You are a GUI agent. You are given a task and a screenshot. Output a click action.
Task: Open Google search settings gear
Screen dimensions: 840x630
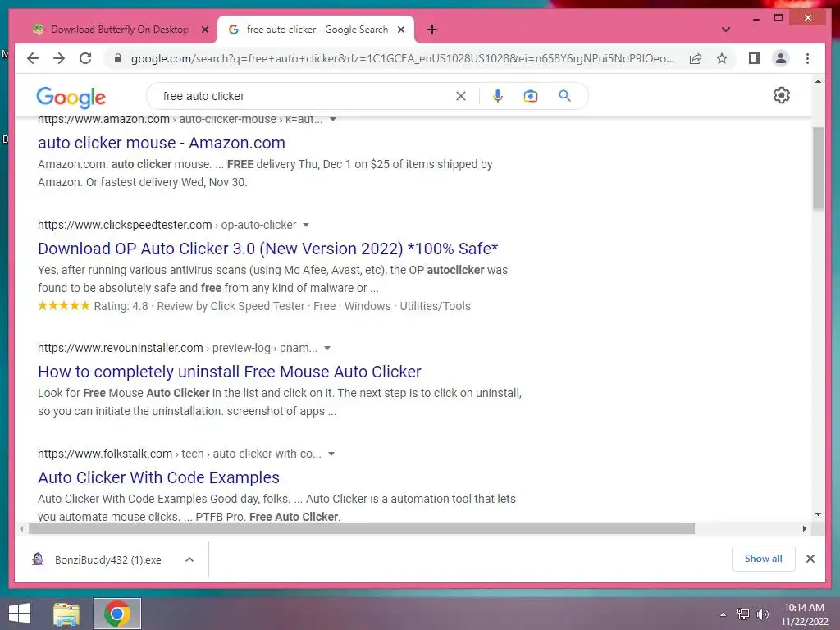[x=782, y=95]
